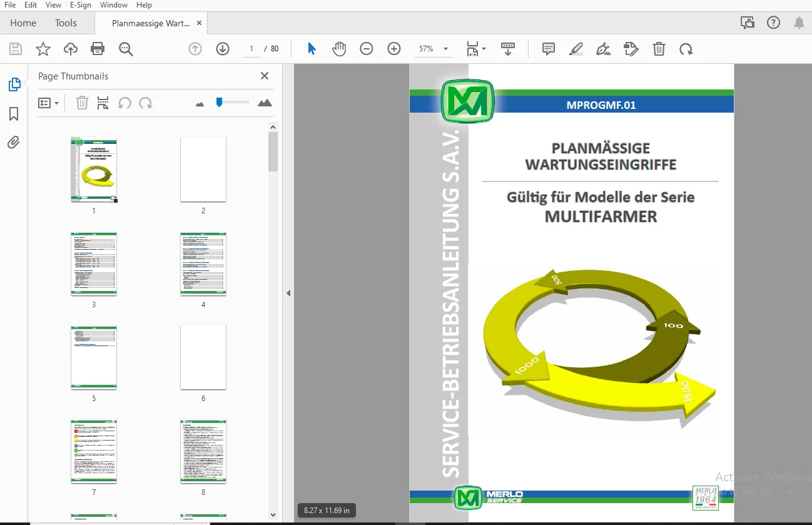Select page 3 thumbnail
Screen dimensions: 812x525
tap(94, 263)
